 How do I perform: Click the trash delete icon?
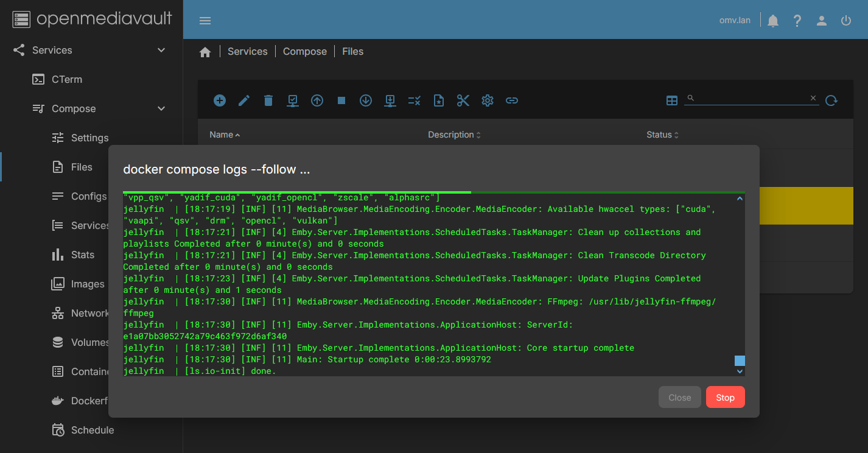[x=268, y=100]
